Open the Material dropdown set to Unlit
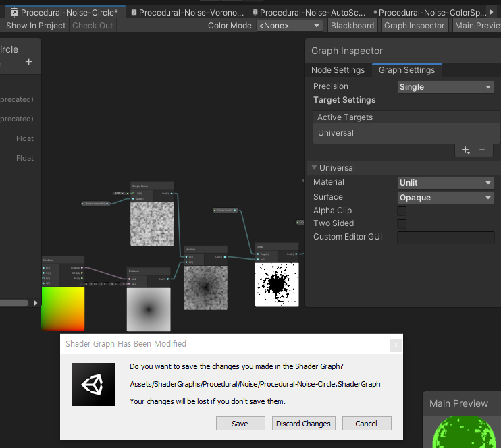Image resolution: width=501 pixels, height=448 pixels. point(446,183)
